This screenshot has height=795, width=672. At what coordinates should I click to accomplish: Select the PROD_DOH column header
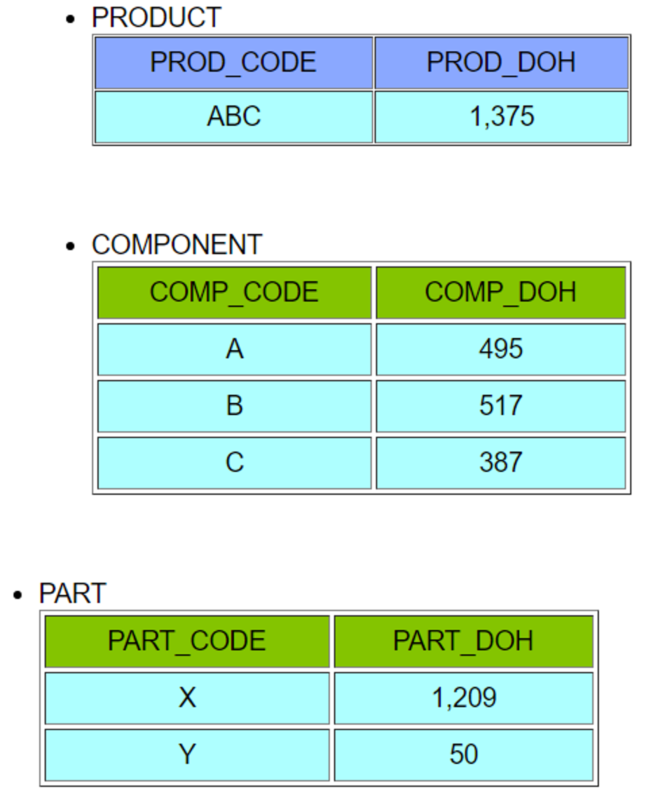pos(501,63)
